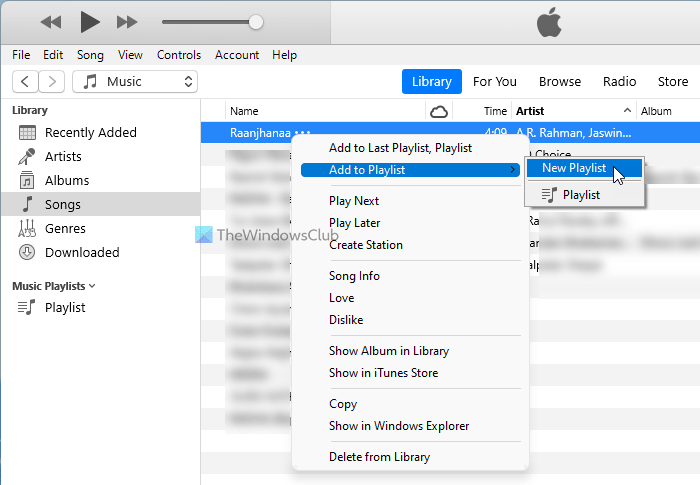
Task: Open the View menu
Action: (x=130, y=55)
